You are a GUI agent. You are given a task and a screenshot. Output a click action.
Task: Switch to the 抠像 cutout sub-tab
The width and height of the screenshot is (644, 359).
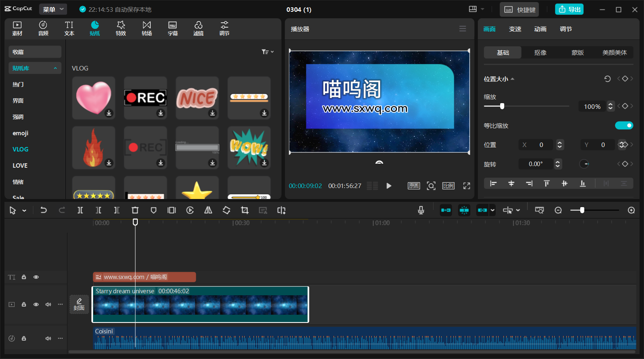pyautogui.click(x=540, y=52)
